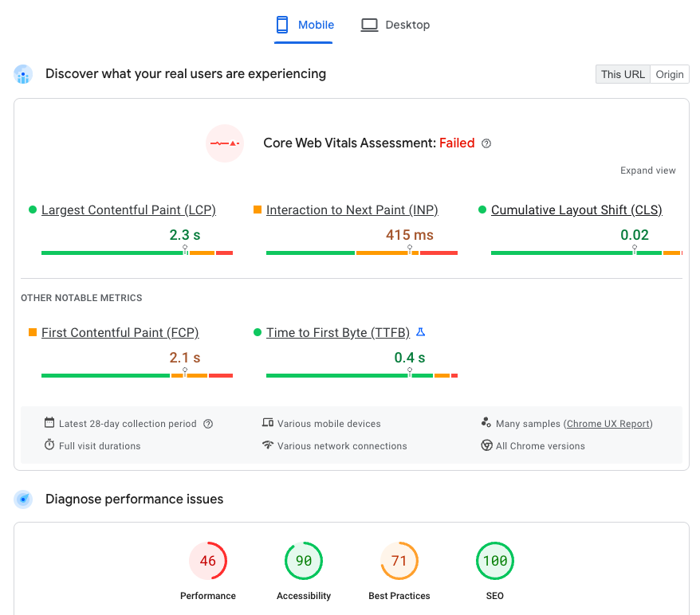Click the Various mobile devices text
Image resolution: width=700 pixels, height=615 pixels.
click(329, 424)
